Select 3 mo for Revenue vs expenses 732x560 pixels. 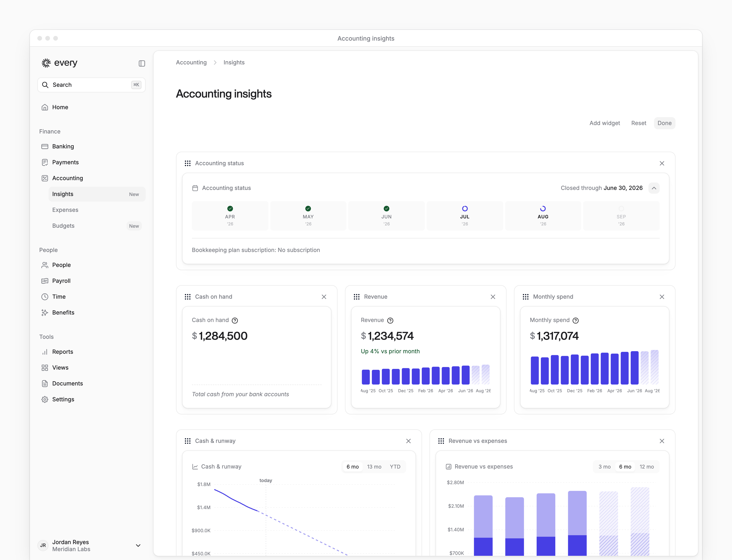pos(605,467)
